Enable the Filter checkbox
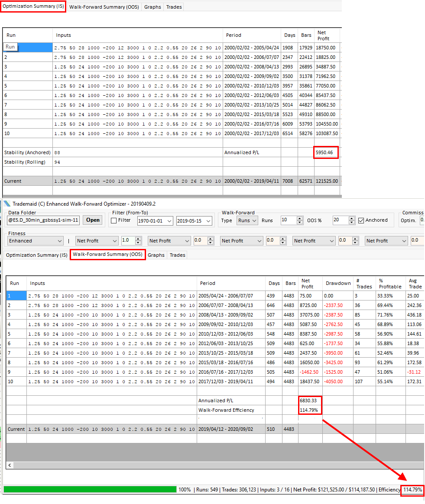The height and width of the screenshot is (504, 425). 114,220
